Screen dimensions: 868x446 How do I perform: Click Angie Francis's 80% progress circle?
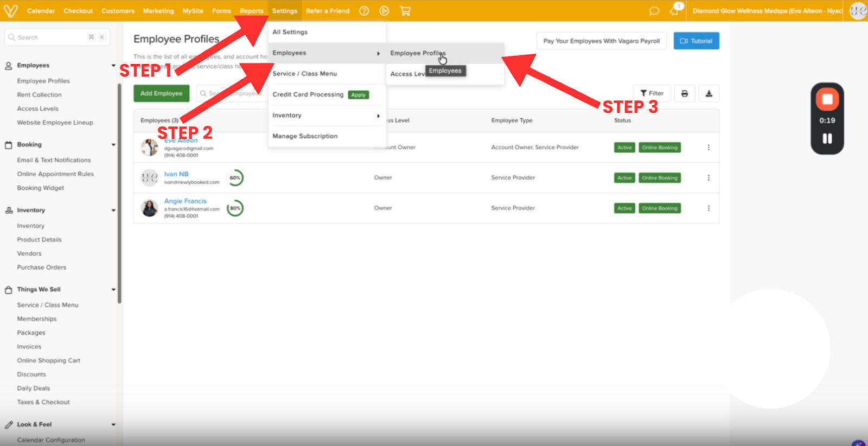click(235, 208)
